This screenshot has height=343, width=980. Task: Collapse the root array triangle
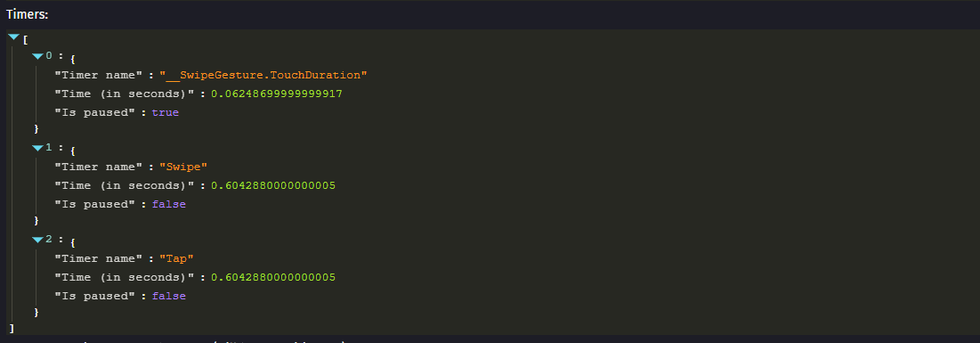point(13,37)
